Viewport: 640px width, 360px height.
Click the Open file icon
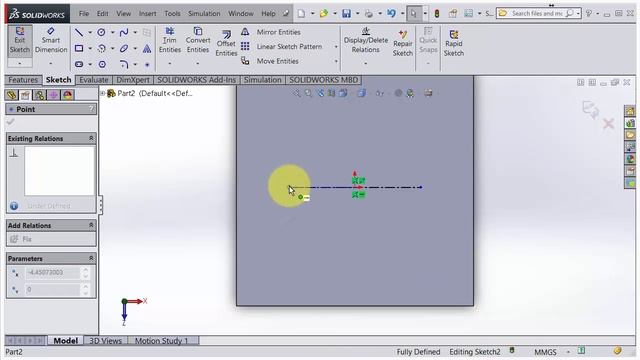coord(324,13)
